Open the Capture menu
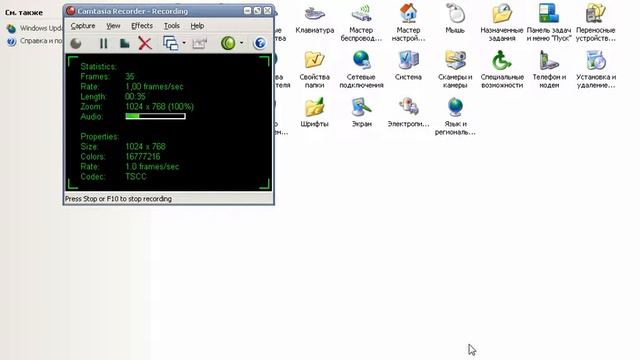This screenshot has width=640, height=360. point(83,26)
